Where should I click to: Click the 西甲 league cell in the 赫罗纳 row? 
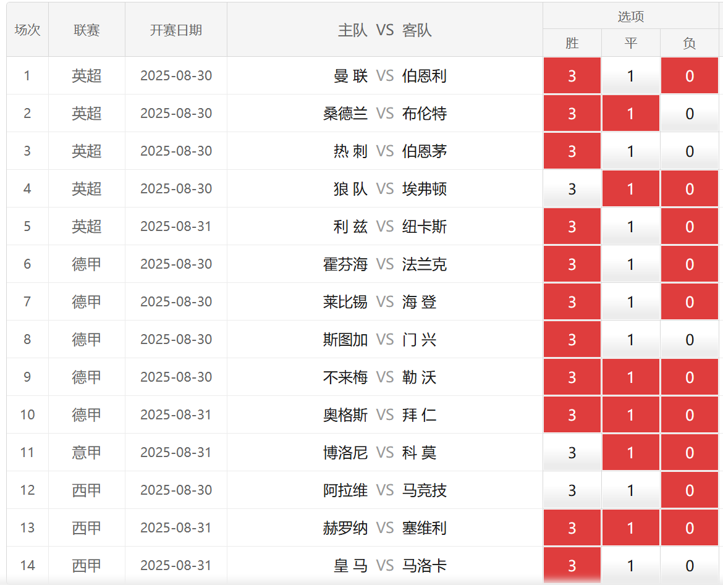point(87,528)
